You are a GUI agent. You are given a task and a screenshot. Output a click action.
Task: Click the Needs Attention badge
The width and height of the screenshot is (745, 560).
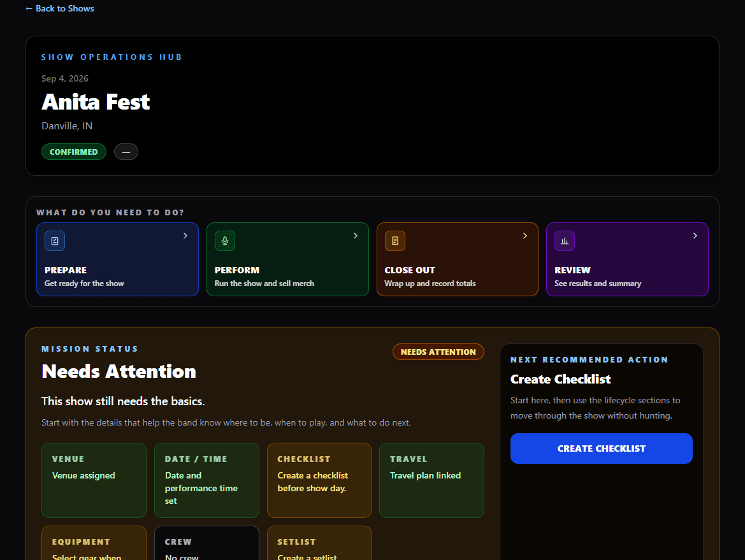(438, 352)
